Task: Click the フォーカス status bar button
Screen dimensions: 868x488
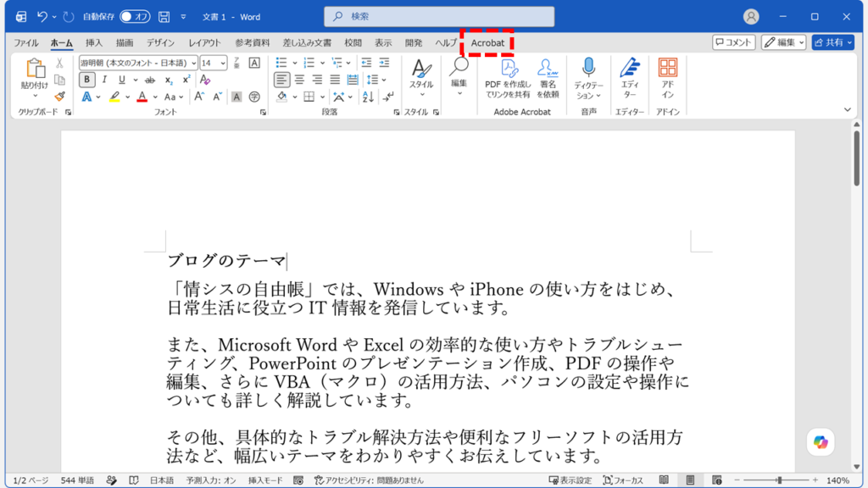Action: (x=623, y=480)
